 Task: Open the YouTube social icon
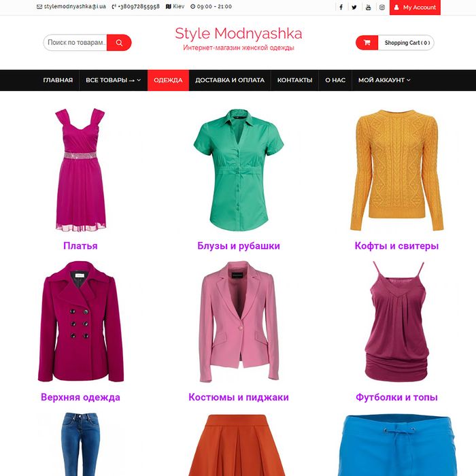(x=369, y=7)
